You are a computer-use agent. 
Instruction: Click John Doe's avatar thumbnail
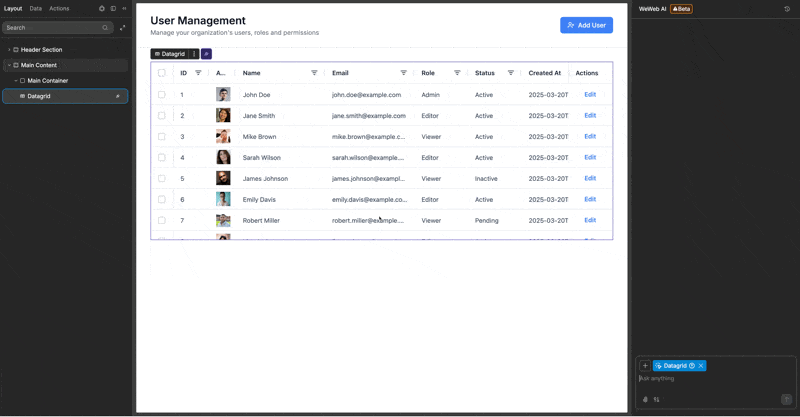223,94
